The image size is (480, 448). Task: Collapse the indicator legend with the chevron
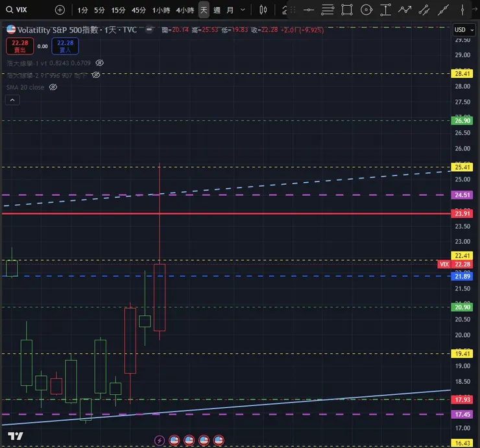(x=12, y=100)
